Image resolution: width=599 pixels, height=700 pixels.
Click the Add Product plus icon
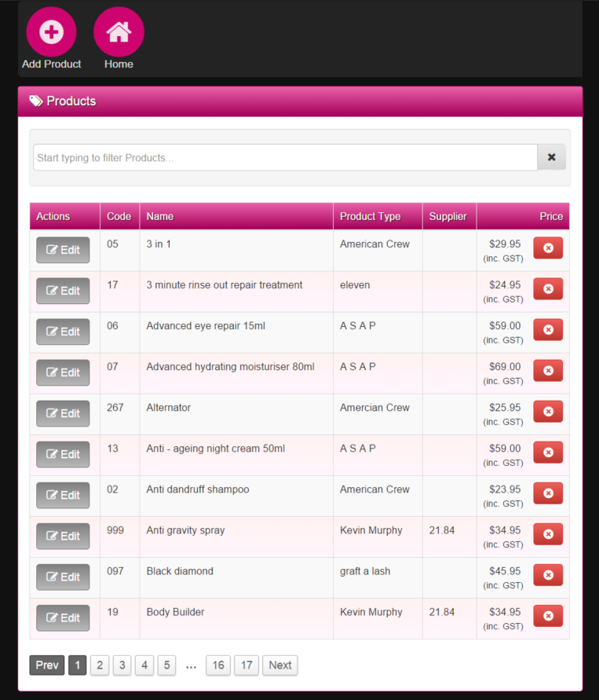click(x=51, y=31)
